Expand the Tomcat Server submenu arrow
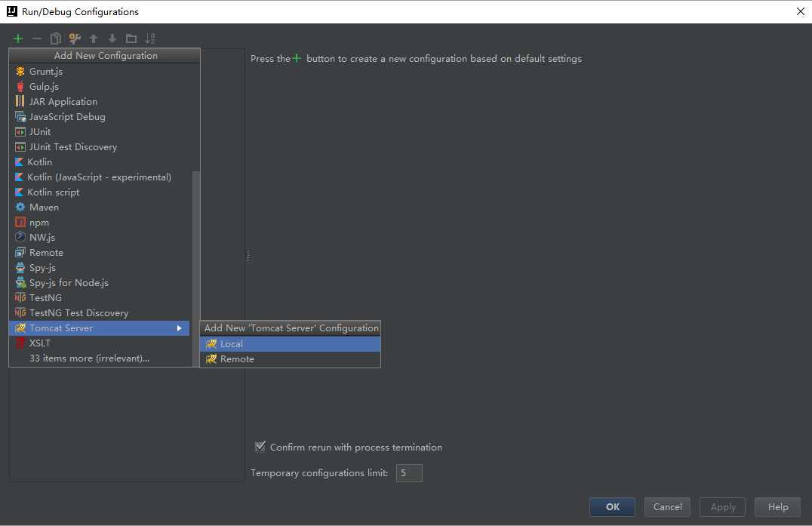Image resolution: width=812 pixels, height=526 pixels. [x=179, y=328]
